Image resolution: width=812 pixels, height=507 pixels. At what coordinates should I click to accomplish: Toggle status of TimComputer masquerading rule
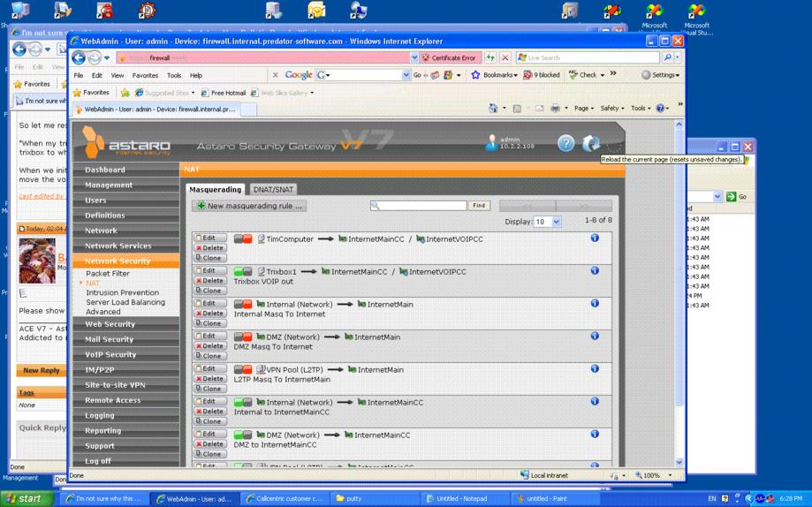point(243,238)
